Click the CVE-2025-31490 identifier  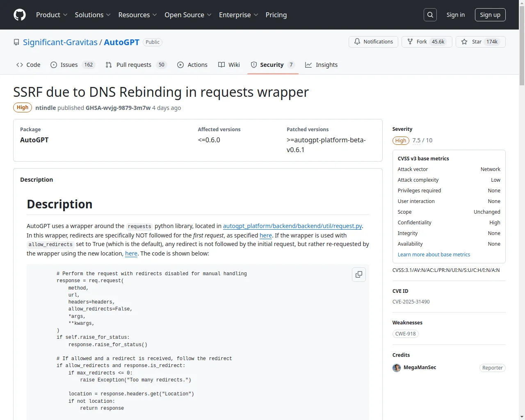click(x=411, y=302)
